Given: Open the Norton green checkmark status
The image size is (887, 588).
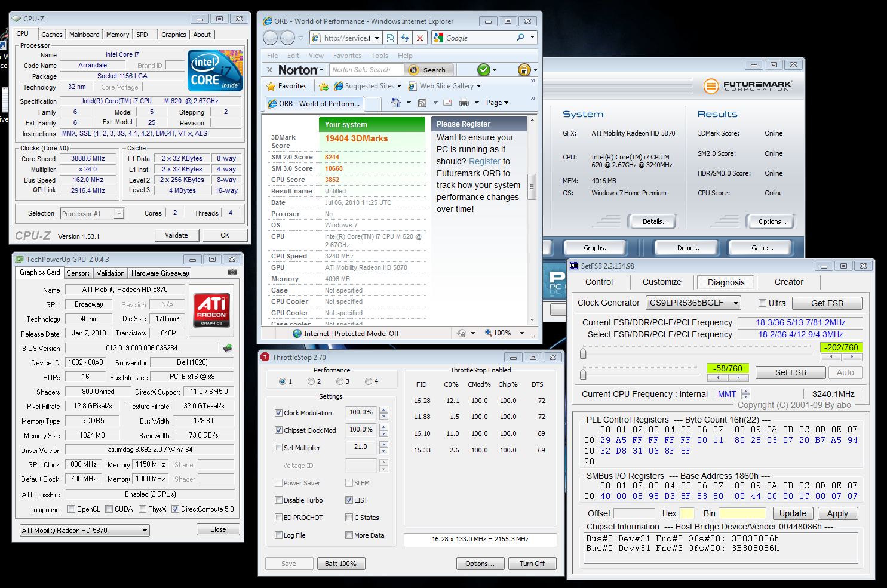Looking at the screenshot, I should 484,70.
